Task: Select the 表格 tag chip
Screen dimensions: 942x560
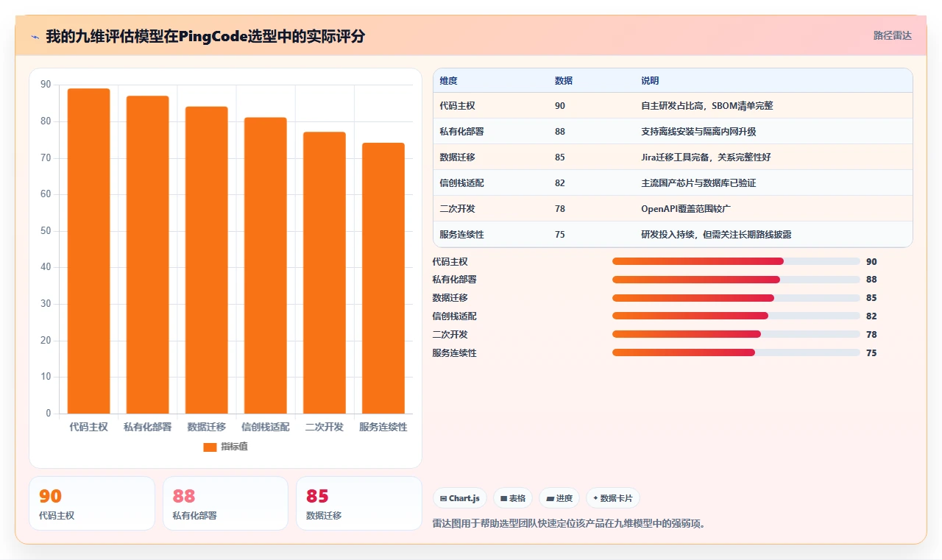Action: 513,498
